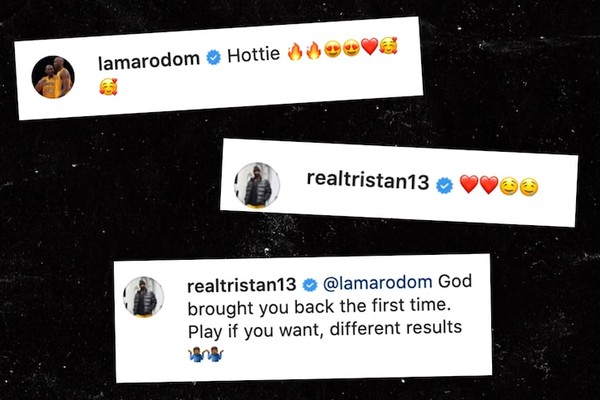Screen dimensions: 600x400
Task: Click verified badge in middle comment
Action: point(445,186)
